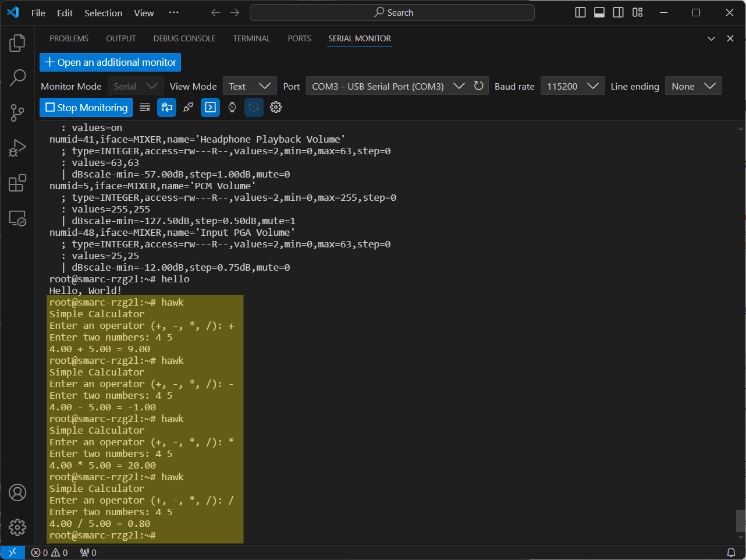
Task: Toggle secondary side bar layout icon
Action: (619, 13)
